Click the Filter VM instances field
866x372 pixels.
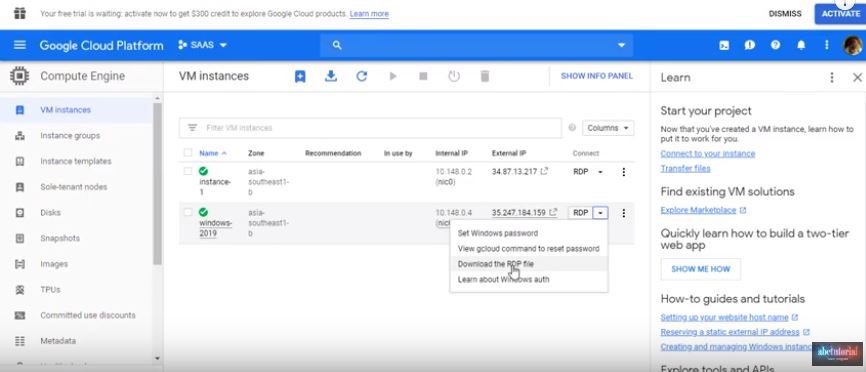pyautogui.click(x=370, y=127)
